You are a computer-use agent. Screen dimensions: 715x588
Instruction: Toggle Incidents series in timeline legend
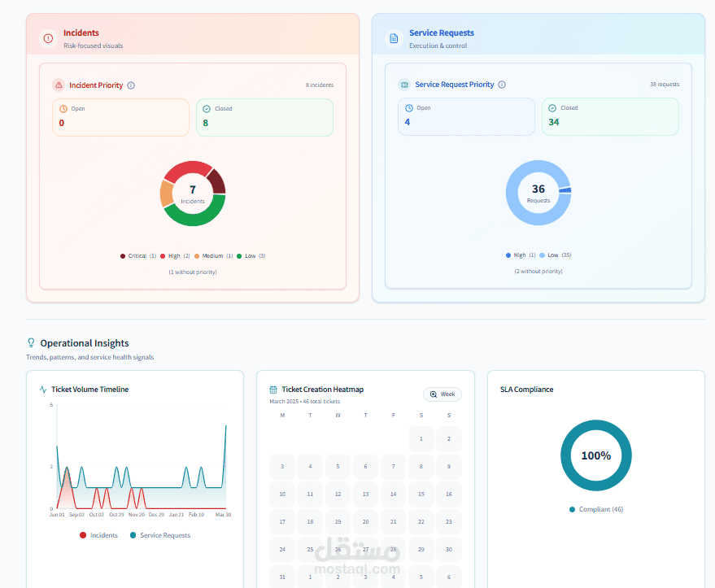tap(99, 535)
